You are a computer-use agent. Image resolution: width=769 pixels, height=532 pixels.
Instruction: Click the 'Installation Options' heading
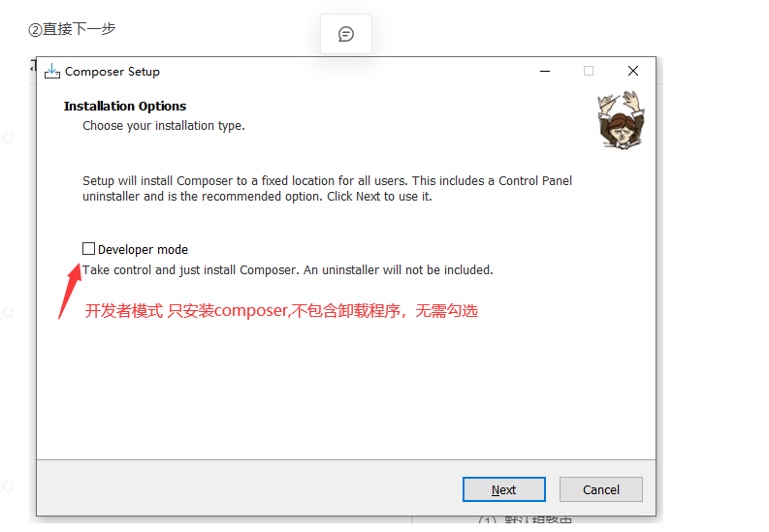click(x=125, y=106)
